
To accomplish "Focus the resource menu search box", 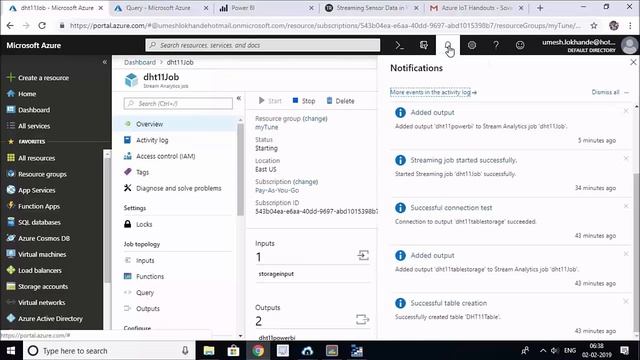I will click(178, 104).
